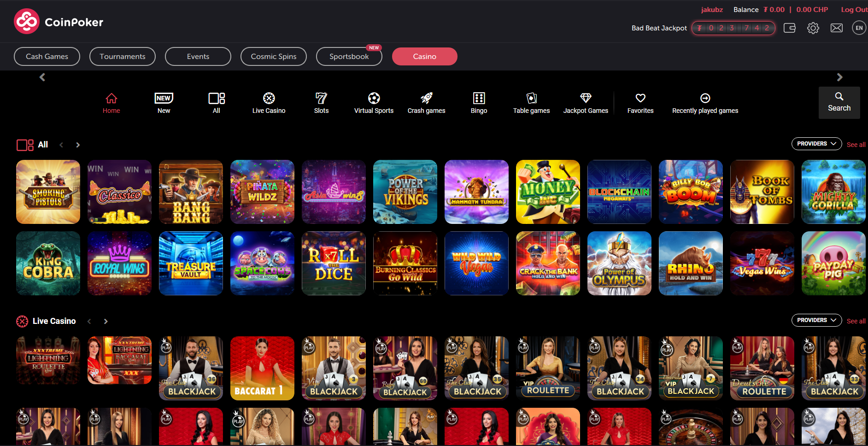Launch the Pinata Wildz game

coord(262,192)
